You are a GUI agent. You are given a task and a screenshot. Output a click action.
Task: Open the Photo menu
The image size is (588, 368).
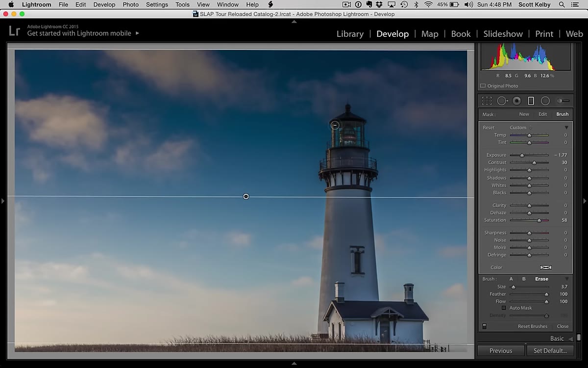pos(130,4)
